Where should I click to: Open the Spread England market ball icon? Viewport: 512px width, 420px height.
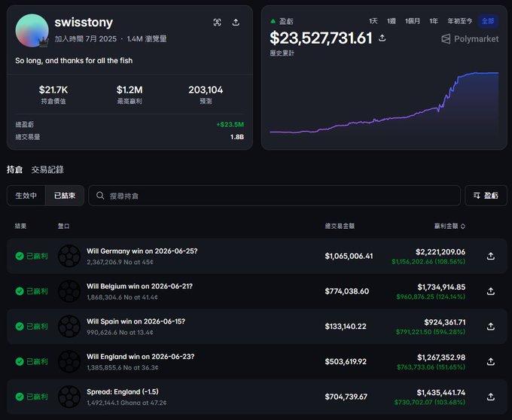coord(69,397)
